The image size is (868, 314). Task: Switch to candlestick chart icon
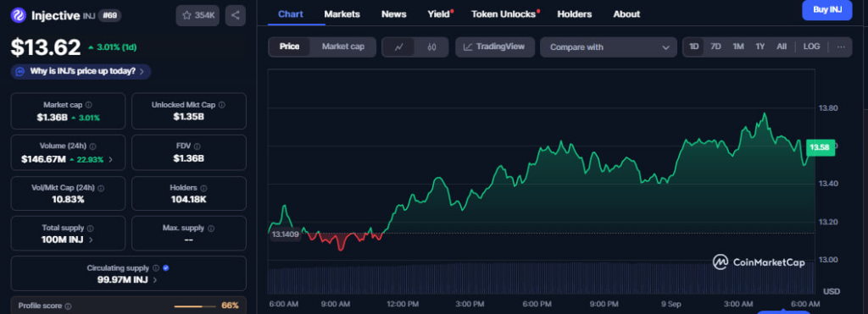pos(431,47)
